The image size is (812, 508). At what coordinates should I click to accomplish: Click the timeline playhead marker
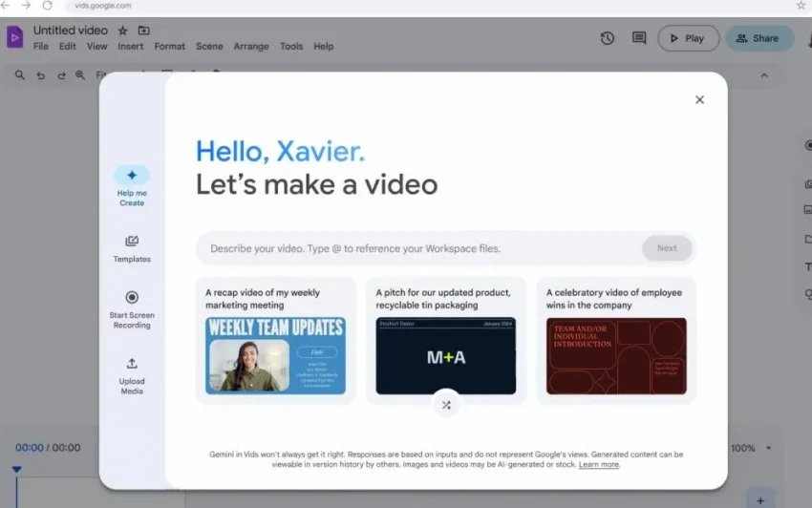[x=16, y=469]
